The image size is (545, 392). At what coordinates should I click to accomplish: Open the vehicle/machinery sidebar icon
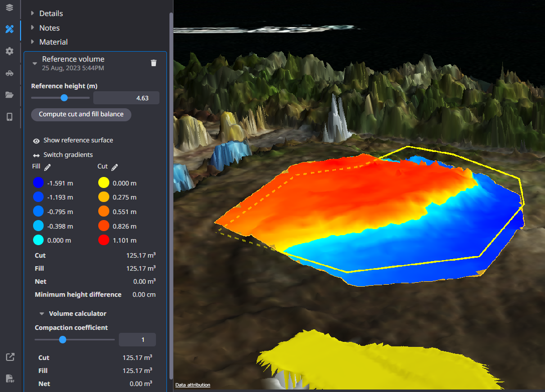pyautogui.click(x=10, y=73)
